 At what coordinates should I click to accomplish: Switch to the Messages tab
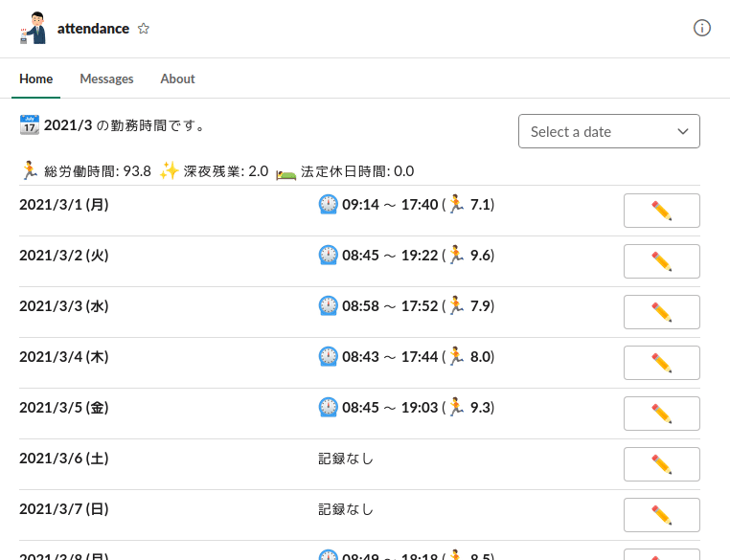click(106, 78)
